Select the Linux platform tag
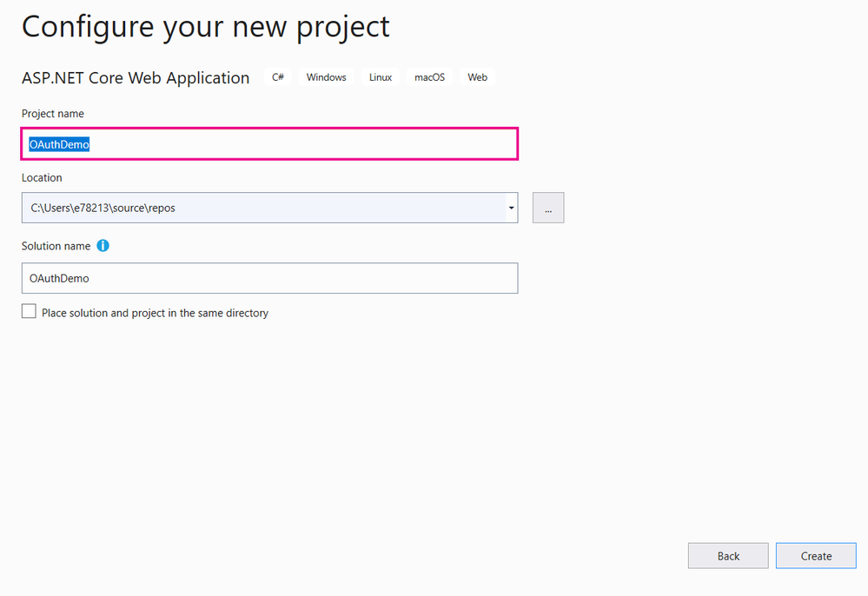868x596 pixels. point(380,76)
